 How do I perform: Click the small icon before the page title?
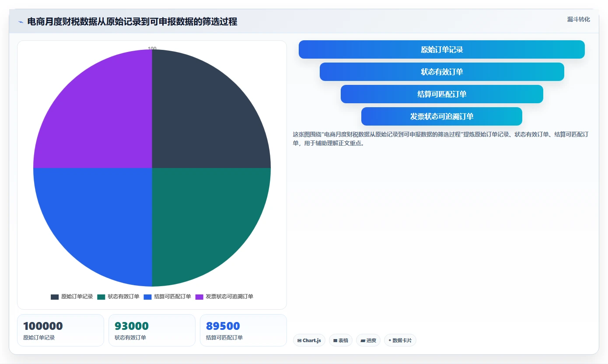point(21,22)
